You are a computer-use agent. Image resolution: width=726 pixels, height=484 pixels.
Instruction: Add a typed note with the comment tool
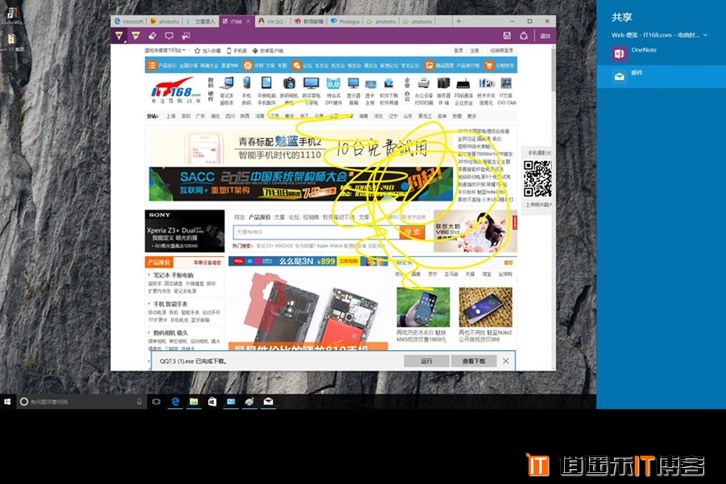169,36
